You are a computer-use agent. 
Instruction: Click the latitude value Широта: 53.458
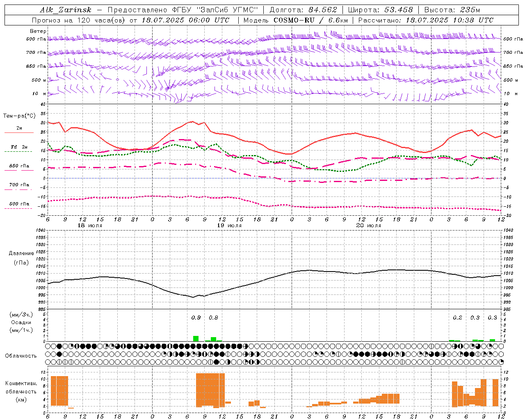point(380,10)
